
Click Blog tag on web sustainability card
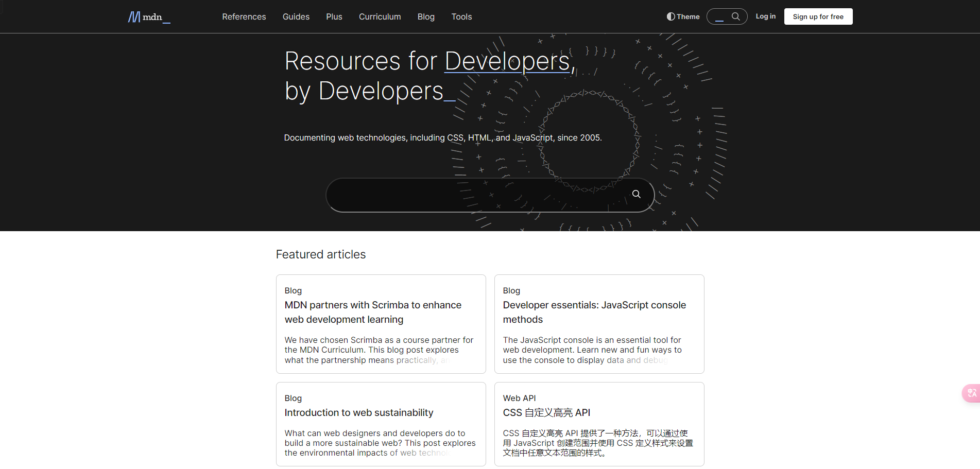click(293, 398)
